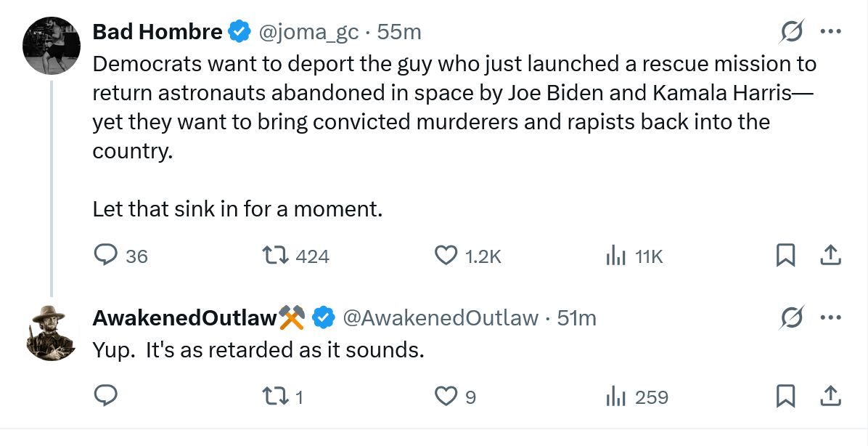Bookmark AwakenedOutlaw's reply
The image size is (868, 446).
(785, 397)
